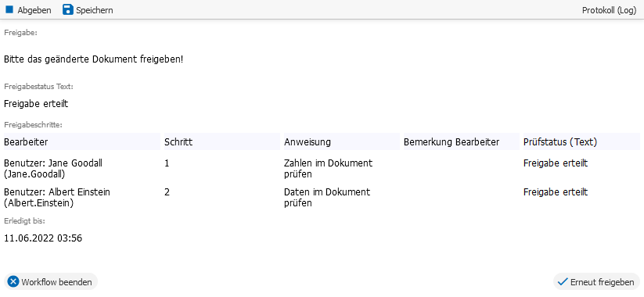This screenshot has height=297, width=644.
Task: Select the Abgeben toolbar label
Action: 34,10
